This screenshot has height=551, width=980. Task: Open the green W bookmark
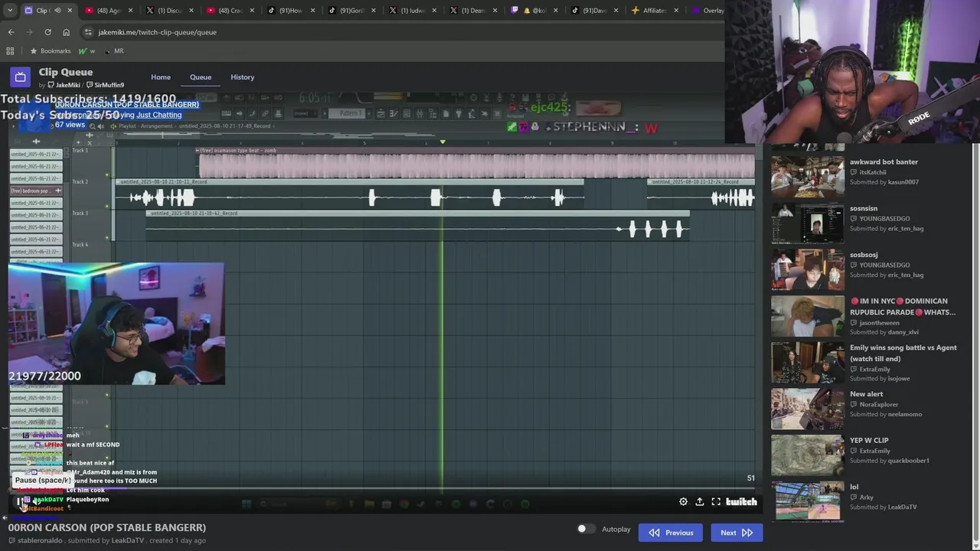click(87, 51)
